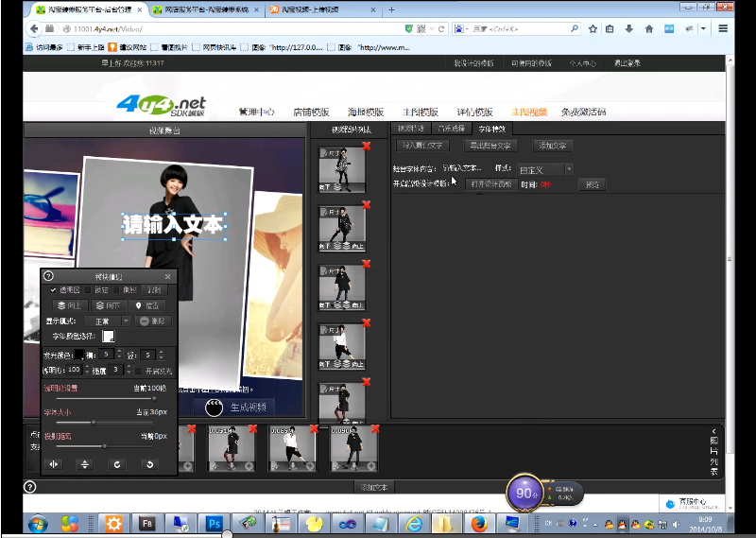The width and height of the screenshot is (756, 538).
Task: Click the vertical flip icon in floating panel
Action: (85, 463)
